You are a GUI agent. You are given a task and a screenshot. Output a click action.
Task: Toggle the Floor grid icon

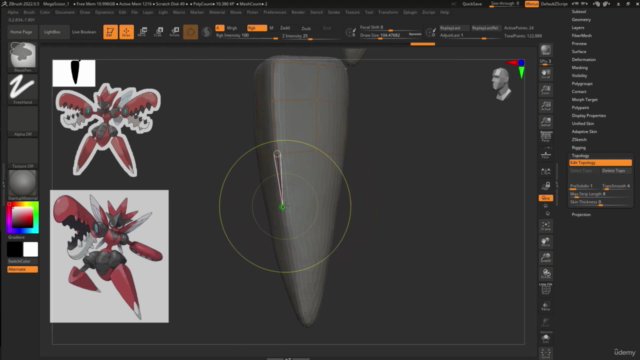pos(546,155)
